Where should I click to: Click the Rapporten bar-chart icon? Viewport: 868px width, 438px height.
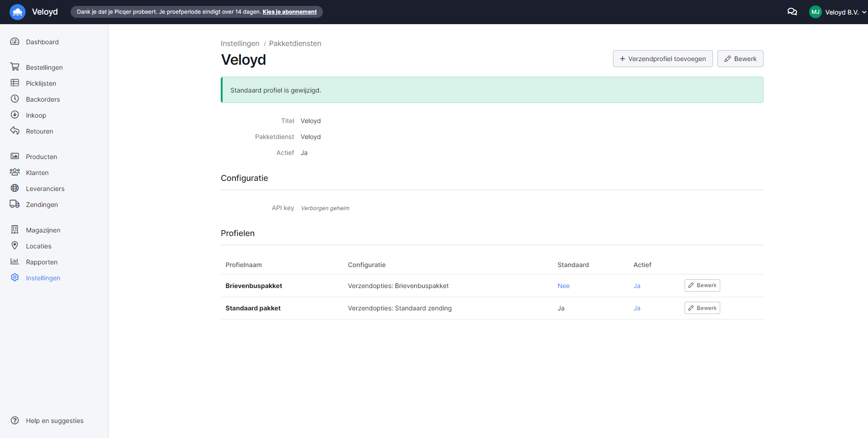point(15,262)
